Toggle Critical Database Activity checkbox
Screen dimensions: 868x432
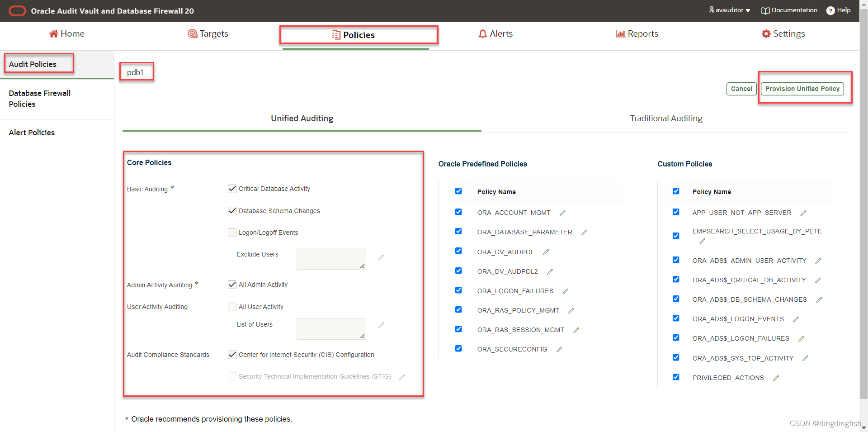[x=232, y=189]
